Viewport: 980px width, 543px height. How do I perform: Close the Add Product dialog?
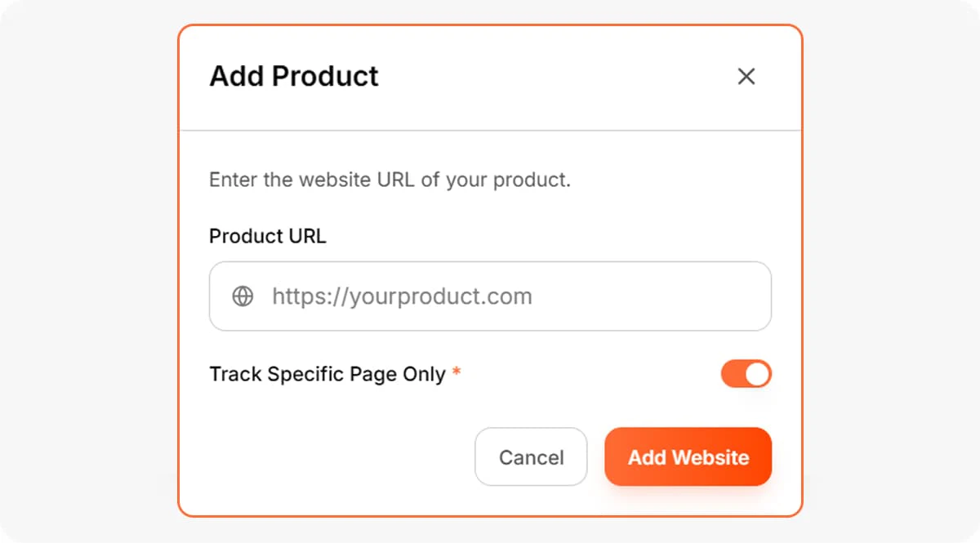click(746, 77)
